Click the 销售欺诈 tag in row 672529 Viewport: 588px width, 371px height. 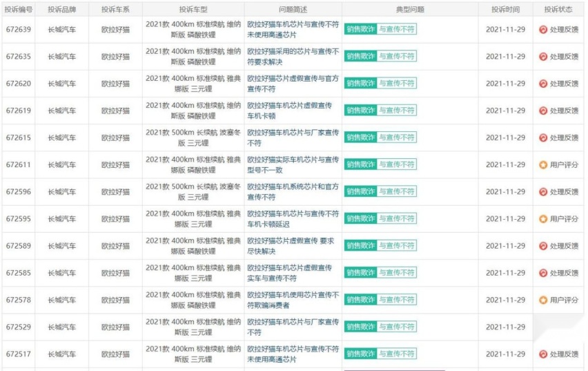point(360,326)
